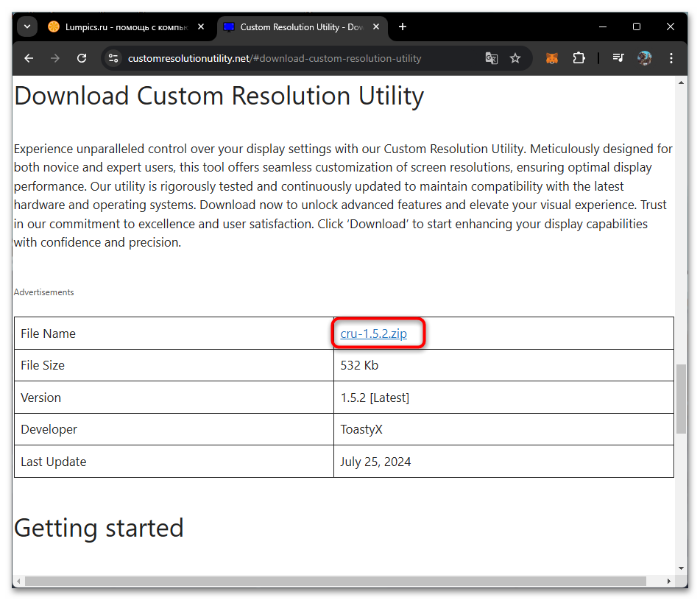Download the cru-1.5.2.zip file link
Screen dimensions: 700x600
pyautogui.click(x=374, y=333)
